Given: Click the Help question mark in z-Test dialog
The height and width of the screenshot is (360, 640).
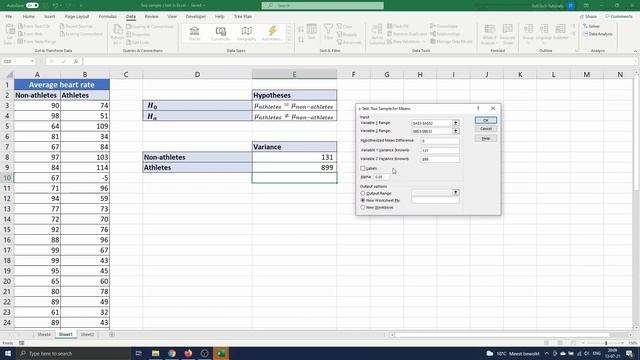Looking at the screenshot, I should coord(478,108).
